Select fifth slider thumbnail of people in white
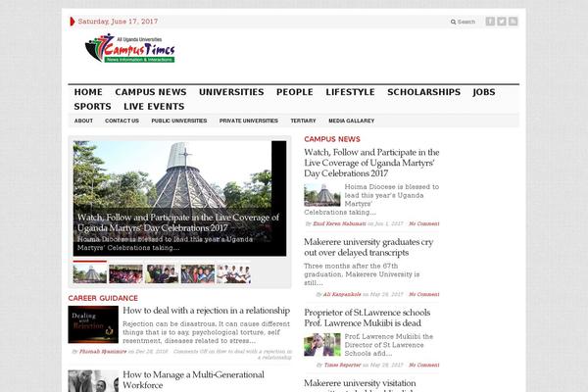This screenshot has height=392, width=588. [x=233, y=273]
